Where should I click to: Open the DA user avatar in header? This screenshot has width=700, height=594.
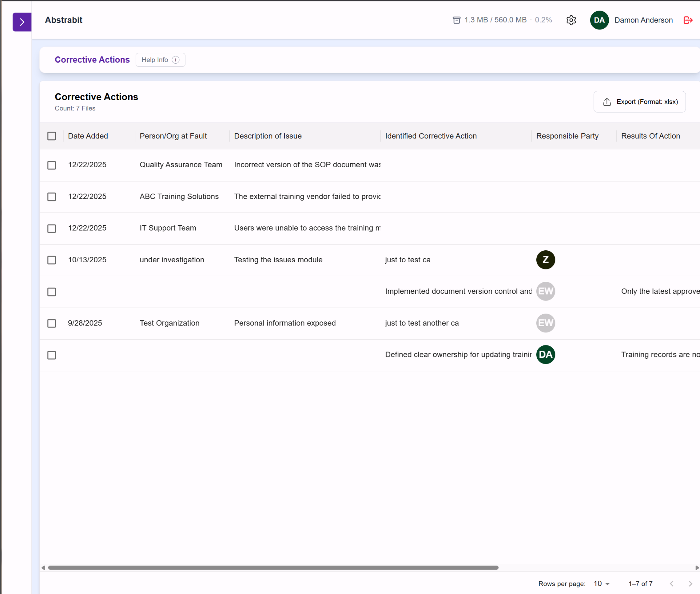(599, 20)
